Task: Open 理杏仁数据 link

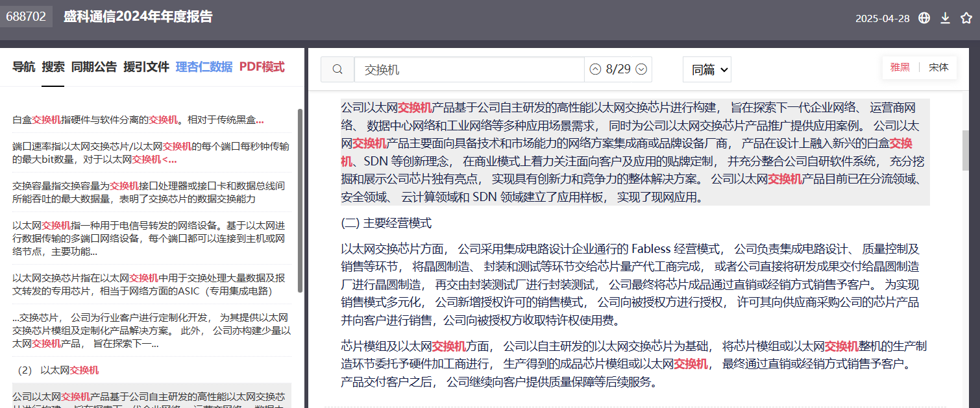Action: [x=204, y=67]
